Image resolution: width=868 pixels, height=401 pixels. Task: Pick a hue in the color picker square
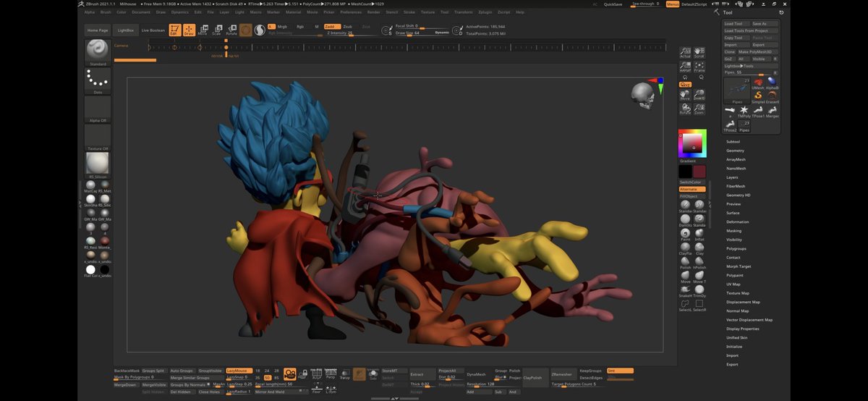692,143
